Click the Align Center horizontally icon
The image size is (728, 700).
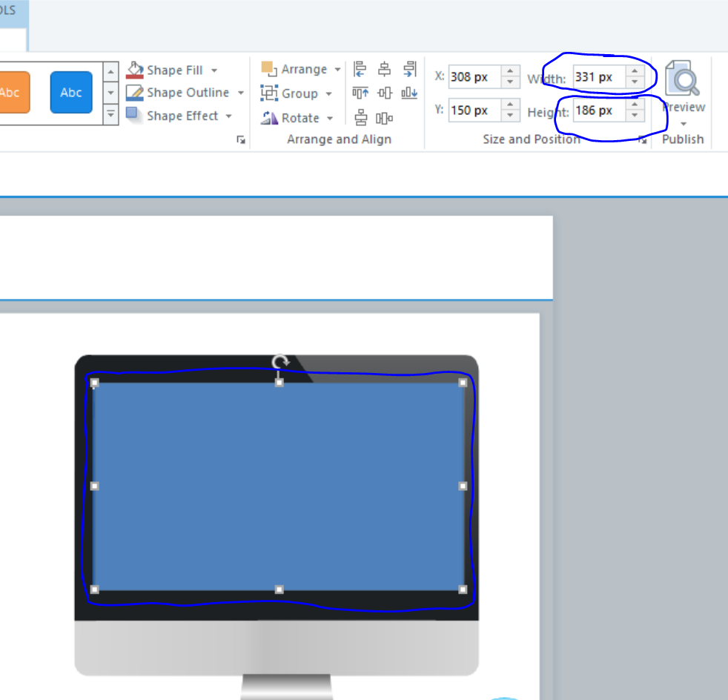point(385,69)
